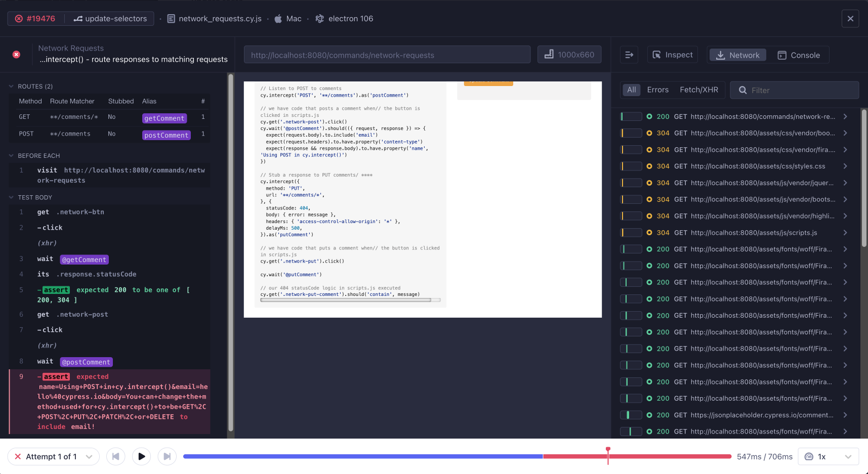Click the collapse panel arrow icon
Screen dimensions: 868x474
629,55
